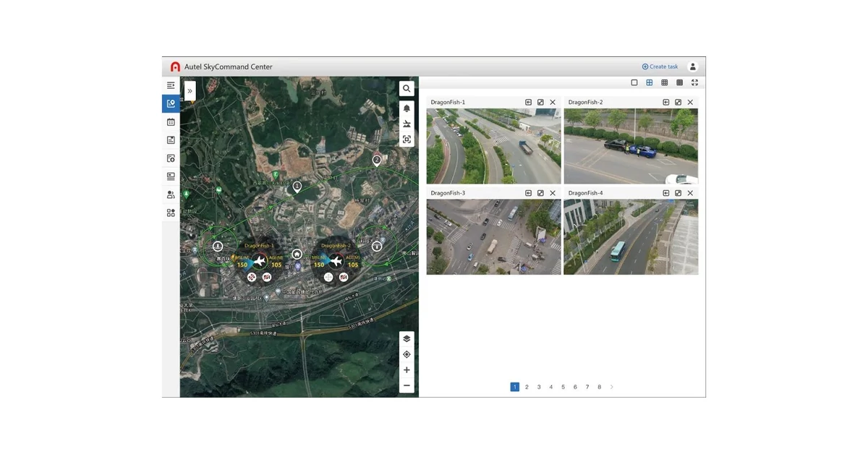Go to next page of video feeds
This screenshot has height=454, width=868.
pos(612,387)
